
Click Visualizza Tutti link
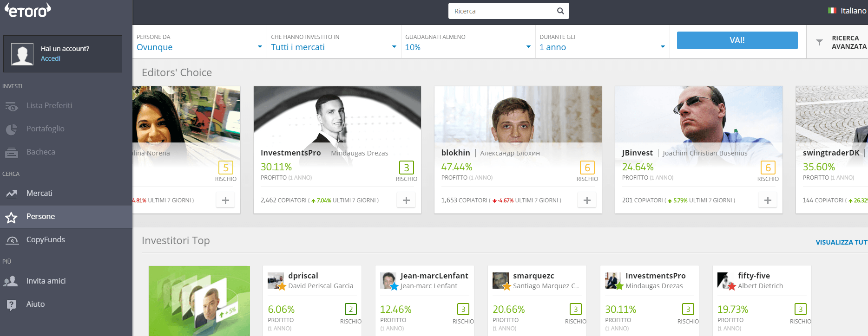pyautogui.click(x=842, y=242)
